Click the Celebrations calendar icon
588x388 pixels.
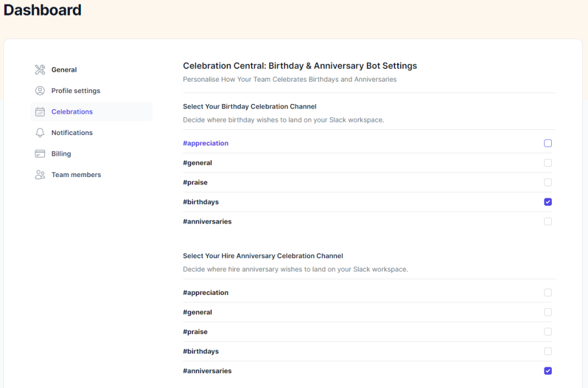[x=40, y=112]
